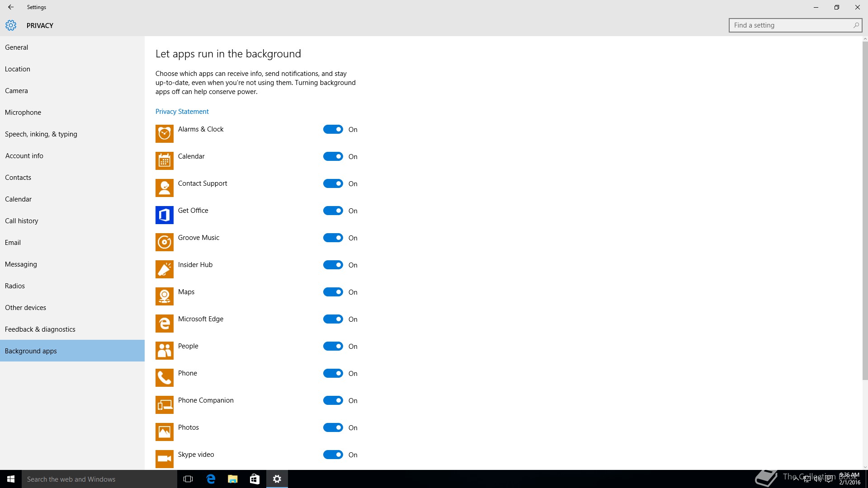Show hidden tray icons chevron
This screenshot has width=868, height=488.
tap(795, 479)
